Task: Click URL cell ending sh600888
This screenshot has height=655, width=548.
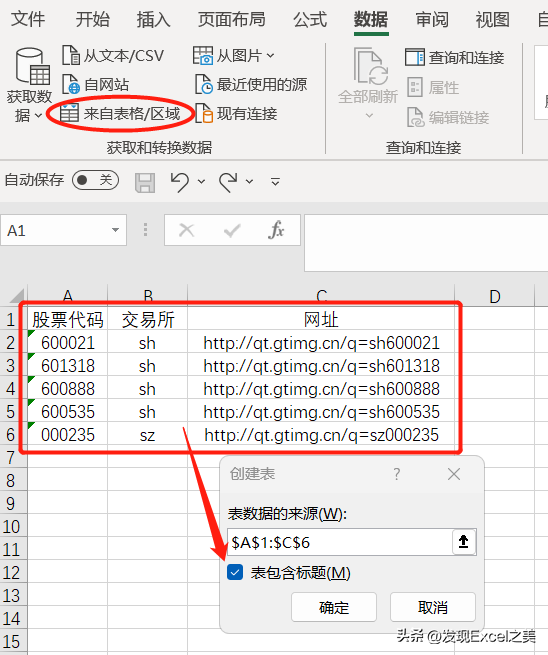Action: coord(321,388)
